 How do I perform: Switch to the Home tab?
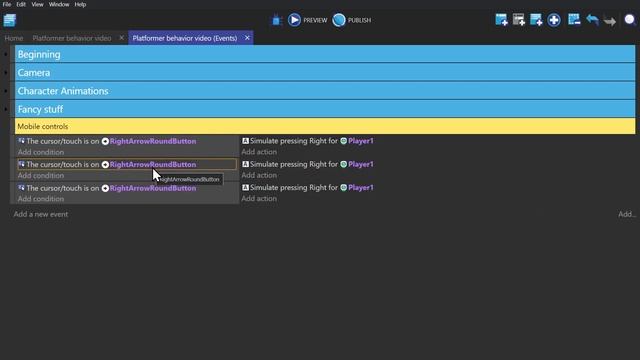(14, 38)
